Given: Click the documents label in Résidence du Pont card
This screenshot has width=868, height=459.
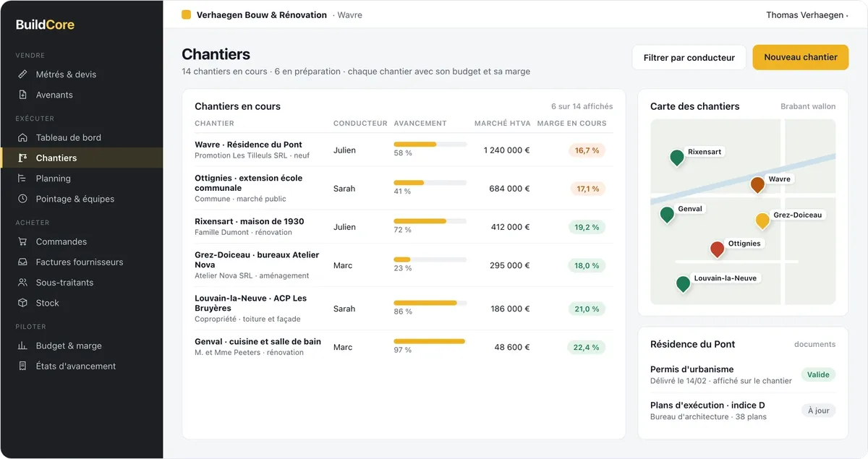Looking at the screenshot, I should (814, 345).
